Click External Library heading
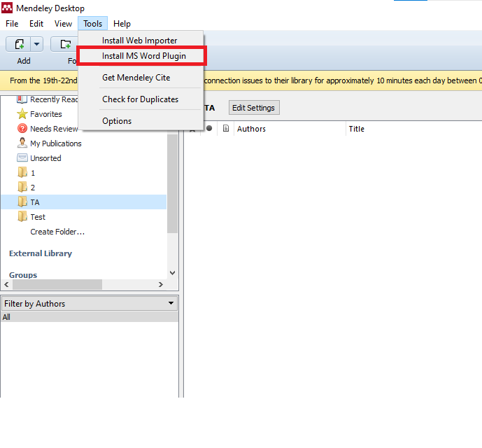Image resolution: width=482 pixels, height=448 pixels. click(x=41, y=253)
